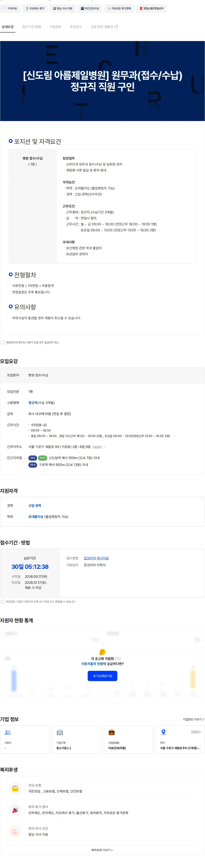Click the text '회사 내규에 따름 (면접 후 결정)'
This screenshot has width=205, height=868.
pos(50,414)
